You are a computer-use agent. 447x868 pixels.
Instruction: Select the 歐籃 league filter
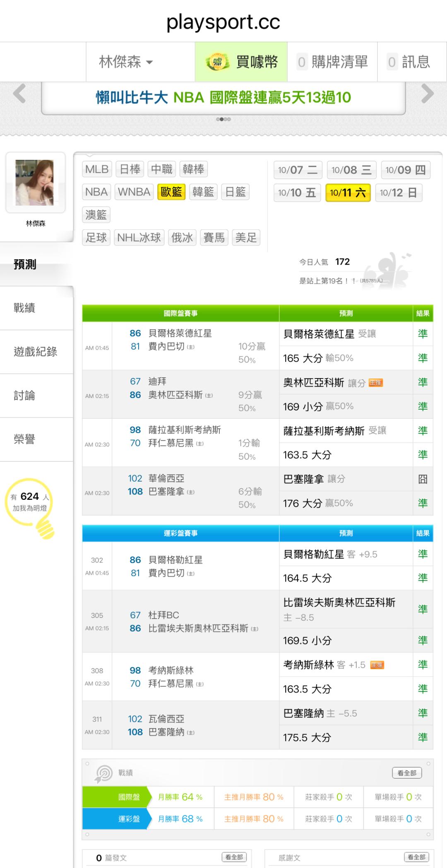click(x=171, y=192)
